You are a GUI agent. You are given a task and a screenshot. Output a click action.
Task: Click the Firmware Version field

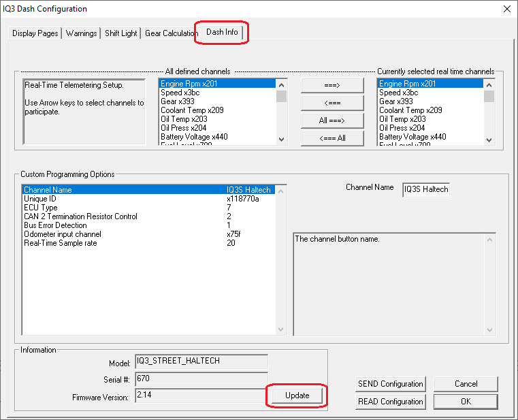tap(201, 395)
